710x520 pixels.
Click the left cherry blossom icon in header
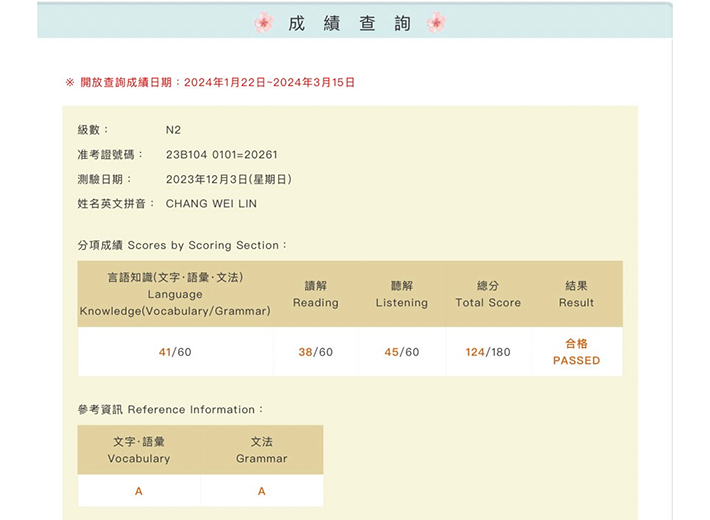pyautogui.click(x=264, y=22)
